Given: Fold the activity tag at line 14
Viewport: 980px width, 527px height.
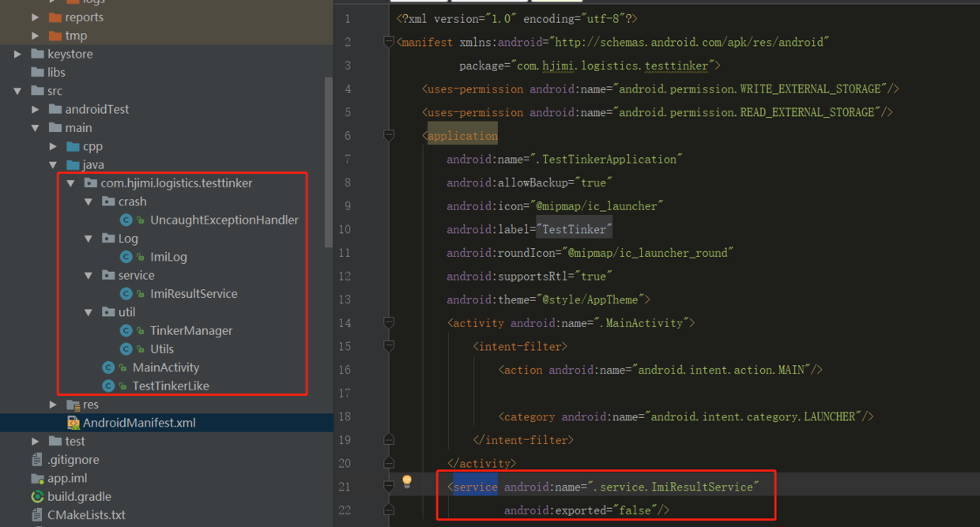Looking at the screenshot, I should [x=389, y=322].
